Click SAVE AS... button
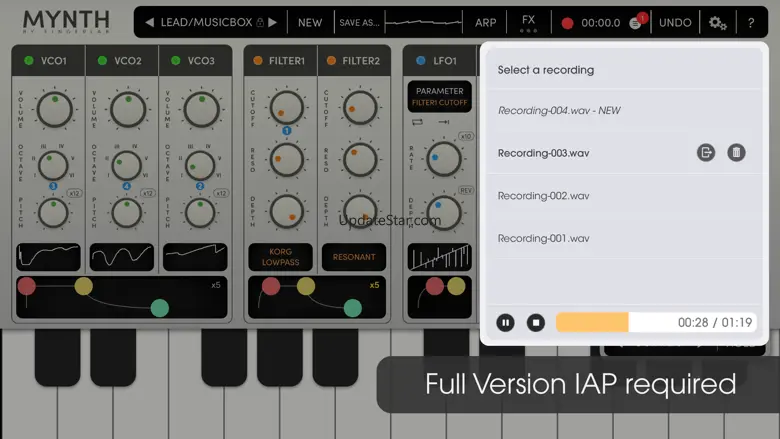Viewport: 780px width, 439px height. (x=359, y=23)
